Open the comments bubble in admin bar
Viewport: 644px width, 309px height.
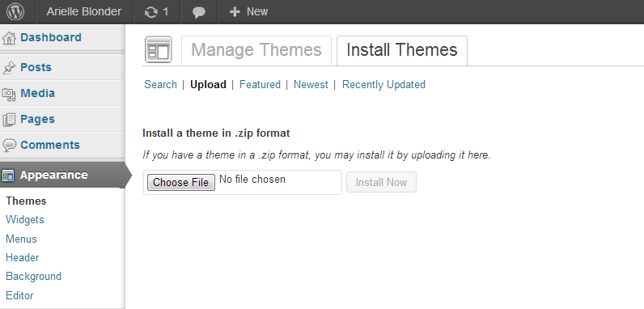point(199,12)
